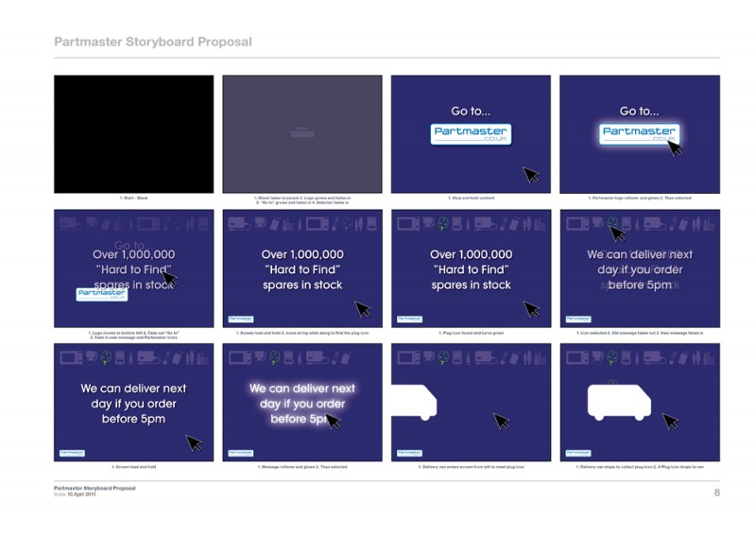This screenshot has height=535, width=756.
Task: Click the page number 8
Action: point(717,492)
